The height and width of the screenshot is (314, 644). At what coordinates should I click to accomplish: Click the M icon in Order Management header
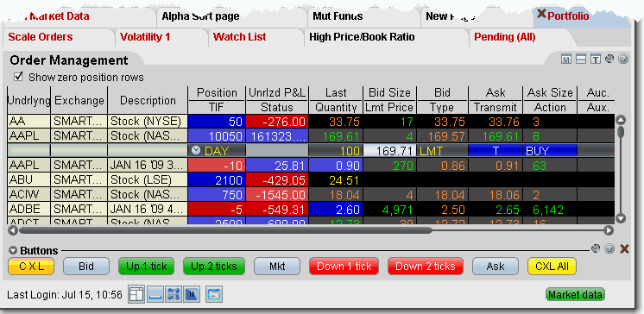click(x=566, y=60)
